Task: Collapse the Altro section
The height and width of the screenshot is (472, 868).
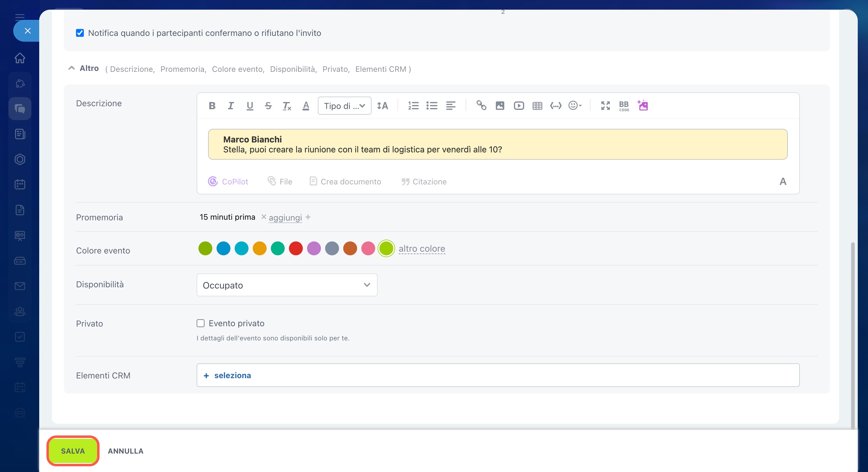Action: pos(71,69)
